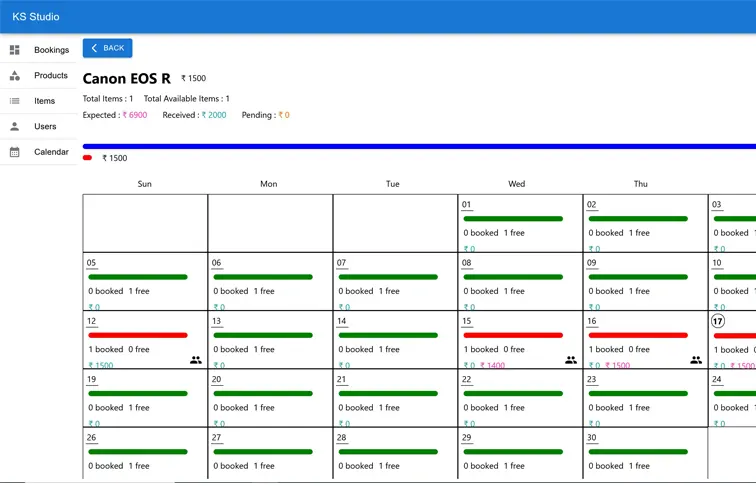Open the Products menu item

[39, 75]
